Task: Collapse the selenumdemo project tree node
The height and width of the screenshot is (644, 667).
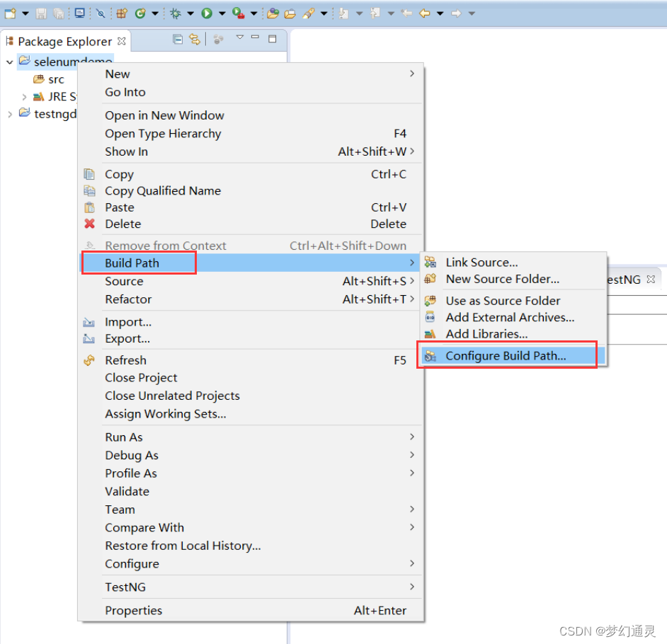Action: 10,62
